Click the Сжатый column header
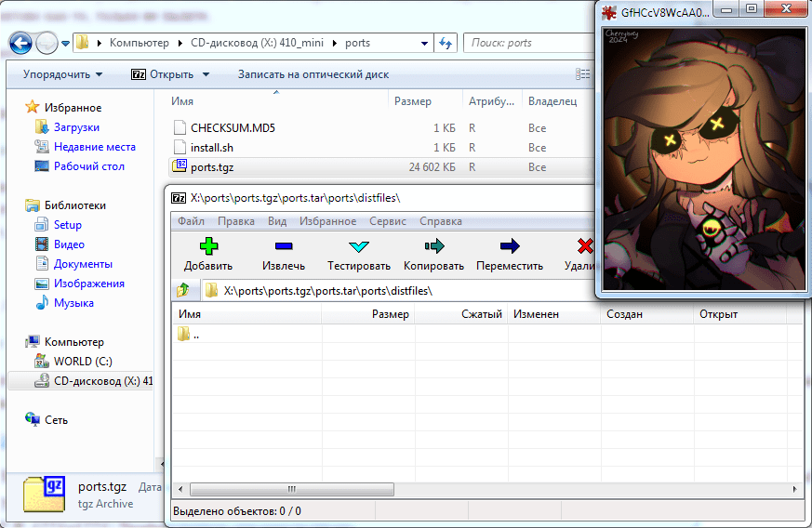The height and width of the screenshot is (528, 812). point(461,314)
